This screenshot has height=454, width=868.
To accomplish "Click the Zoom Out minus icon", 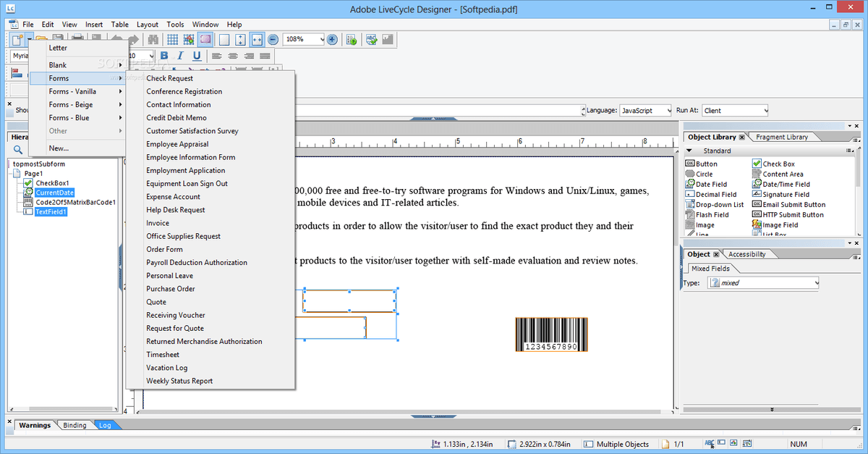I will click(x=273, y=39).
